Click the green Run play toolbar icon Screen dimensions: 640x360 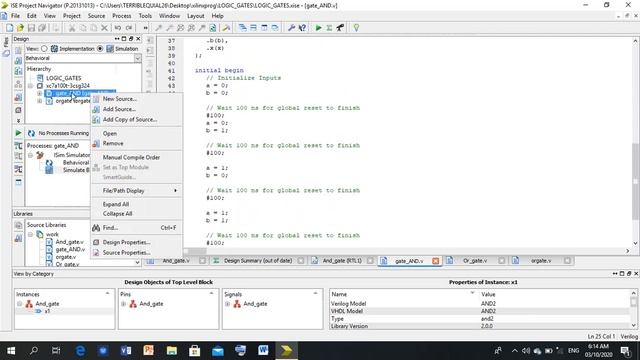click(318, 28)
